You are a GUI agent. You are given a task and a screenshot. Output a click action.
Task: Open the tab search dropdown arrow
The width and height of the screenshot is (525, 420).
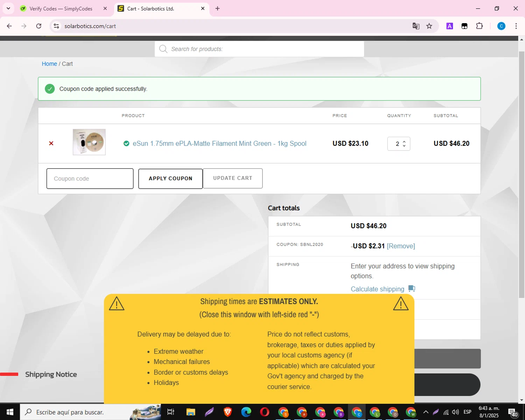click(x=8, y=8)
